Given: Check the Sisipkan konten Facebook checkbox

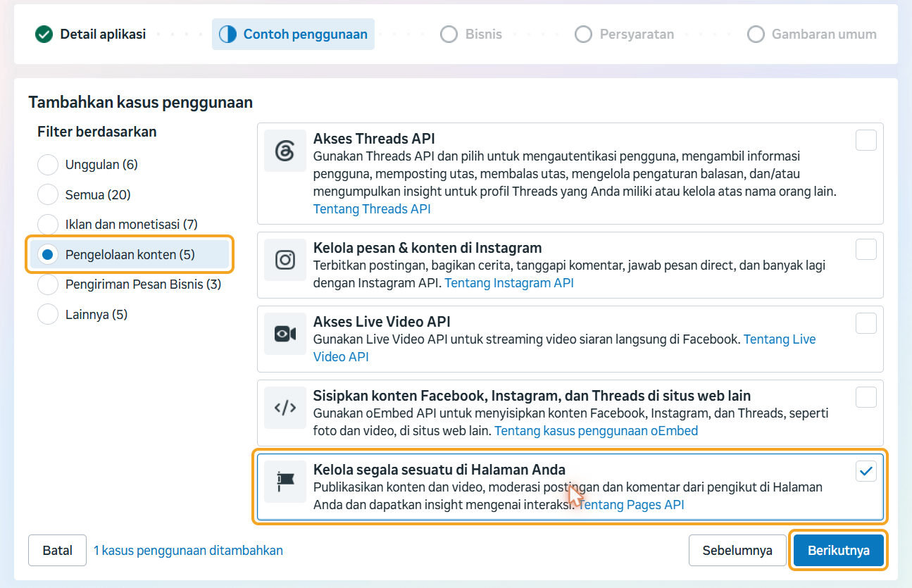Looking at the screenshot, I should 866,397.
